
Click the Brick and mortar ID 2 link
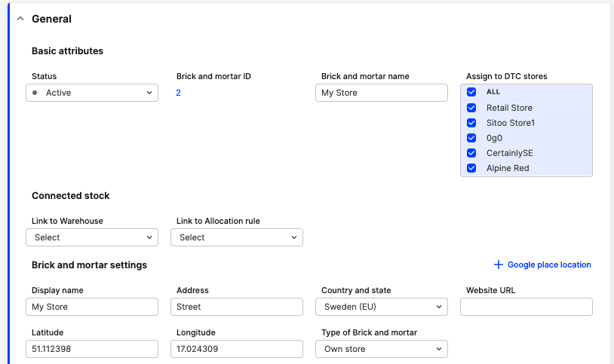click(x=178, y=93)
